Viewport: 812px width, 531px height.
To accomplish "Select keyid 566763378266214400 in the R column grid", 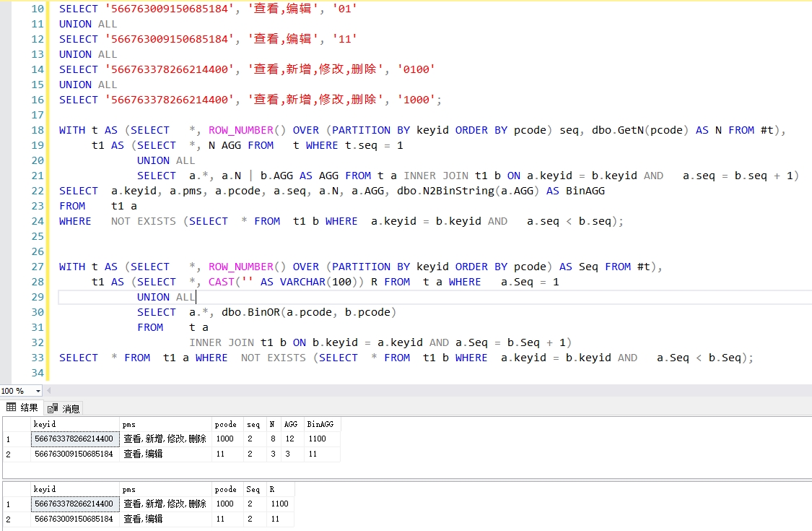I will (74, 504).
